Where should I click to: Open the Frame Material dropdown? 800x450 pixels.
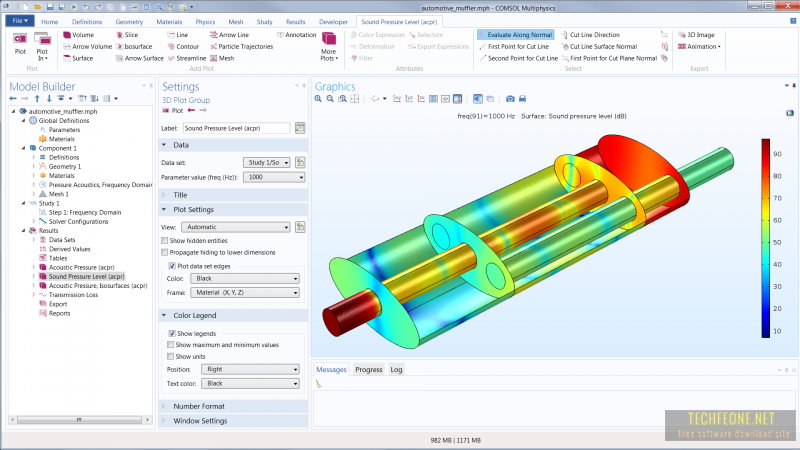click(x=245, y=293)
